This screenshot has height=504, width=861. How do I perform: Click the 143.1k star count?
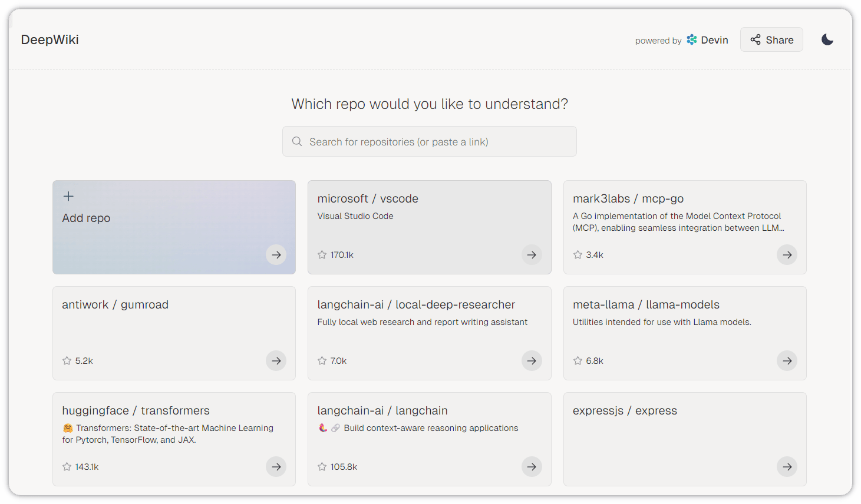(87, 467)
